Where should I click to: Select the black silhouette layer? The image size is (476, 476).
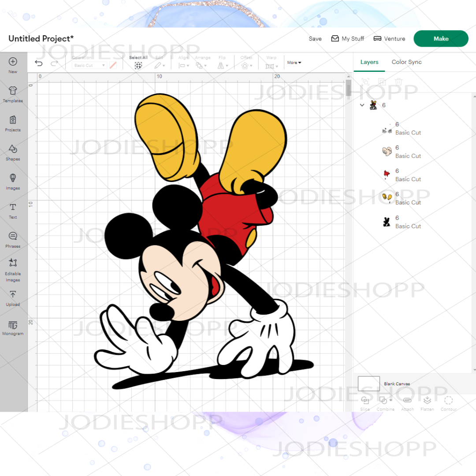coord(402,222)
